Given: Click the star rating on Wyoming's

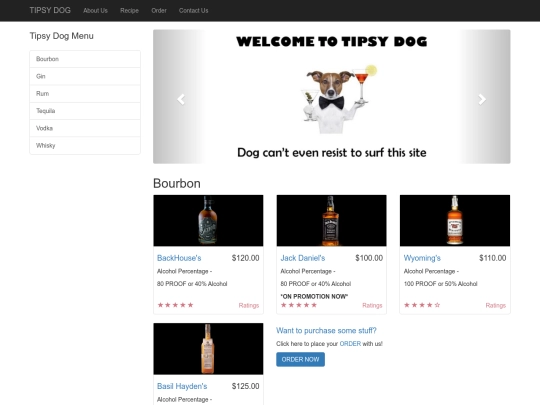Looking at the screenshot, I should 422,305.
